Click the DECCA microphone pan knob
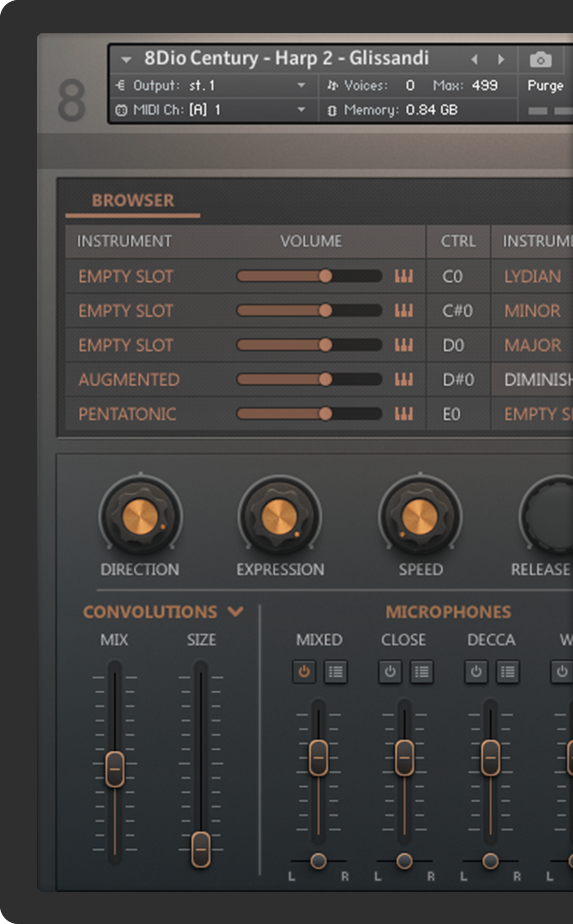The image size is (573, 924). click(490, 860)
